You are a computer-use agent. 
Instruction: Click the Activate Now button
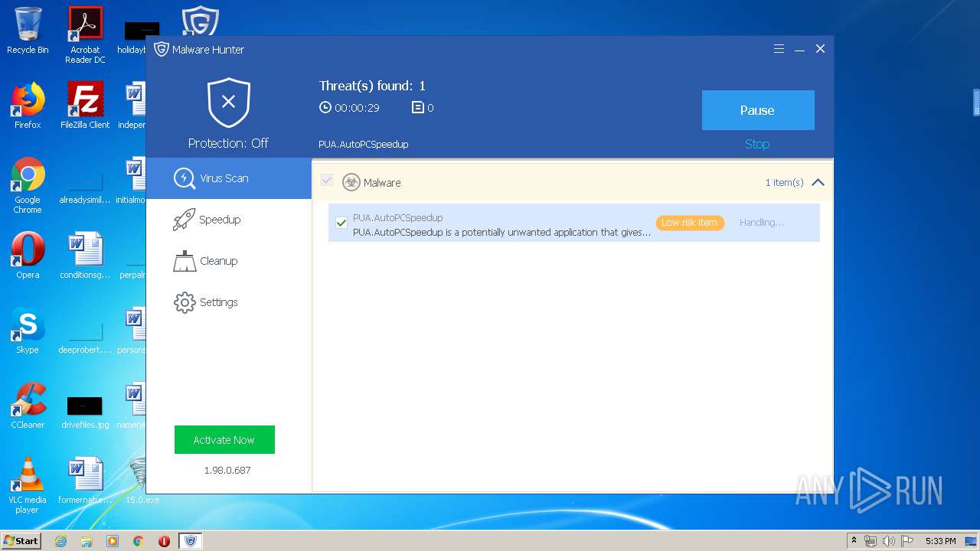click(224, 440)
